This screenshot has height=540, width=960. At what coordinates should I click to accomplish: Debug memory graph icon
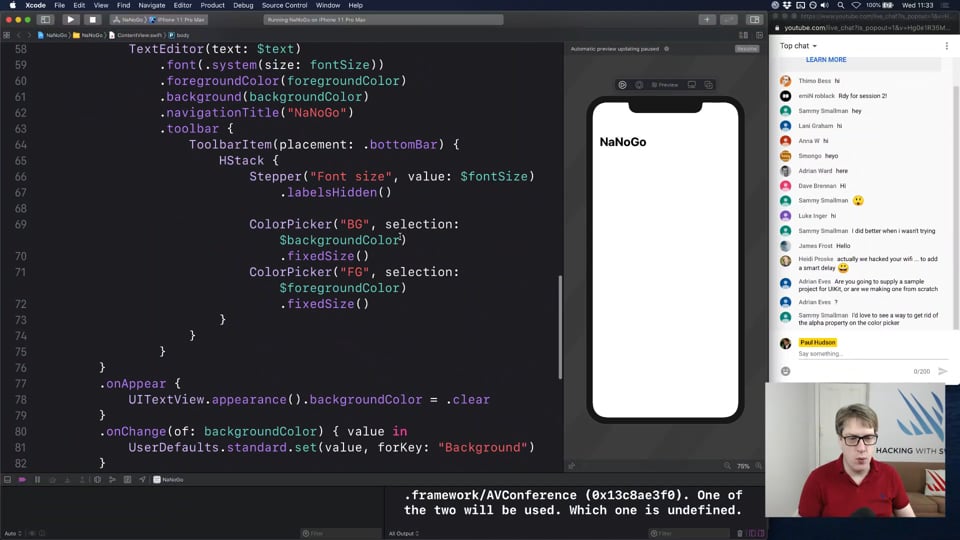(x=112, y=479)
